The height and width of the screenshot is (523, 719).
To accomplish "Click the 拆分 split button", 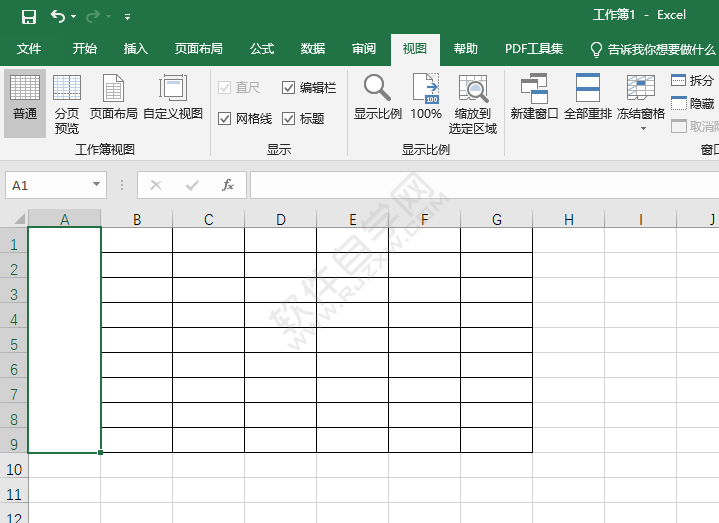I will (692, 81).
